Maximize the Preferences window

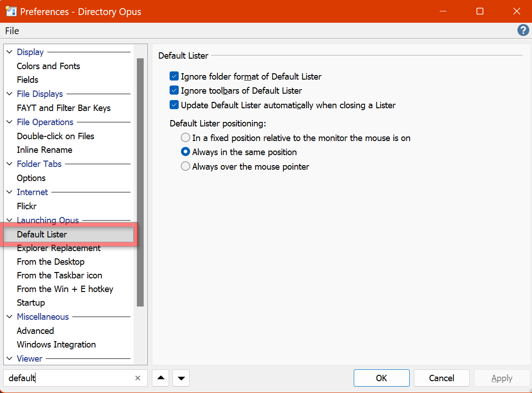[480, 11]
